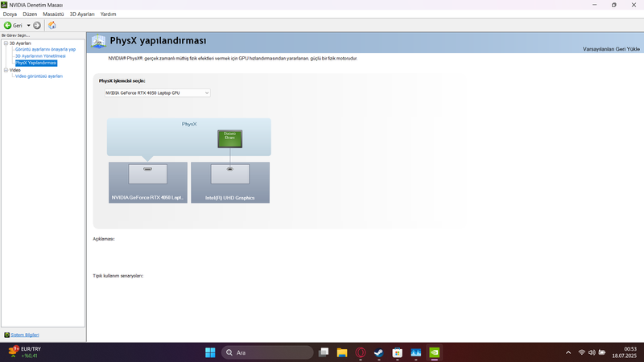This screenshot has width=644, height=362.
Task: Open the blue monitor app on taskbar
Action: 415,352
